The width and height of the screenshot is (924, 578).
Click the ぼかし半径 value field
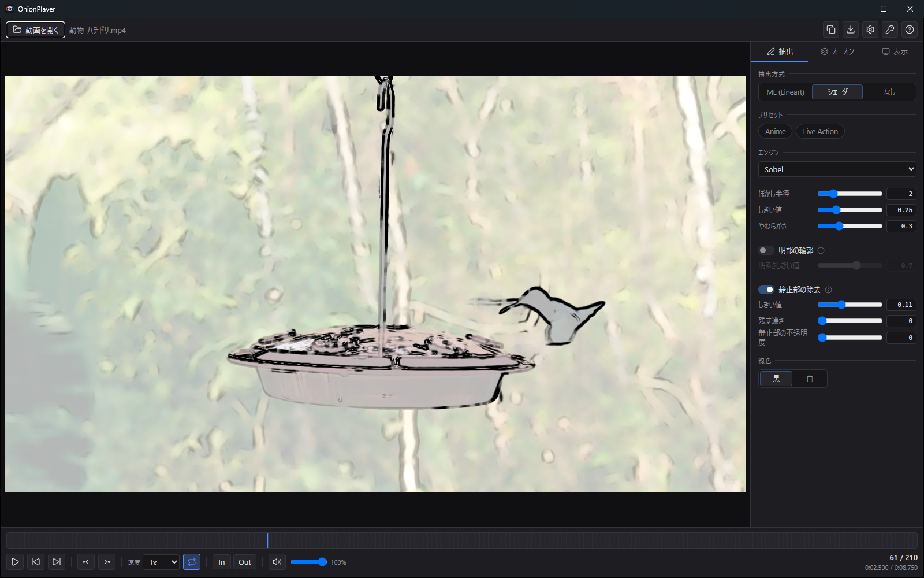click(901, 194)
